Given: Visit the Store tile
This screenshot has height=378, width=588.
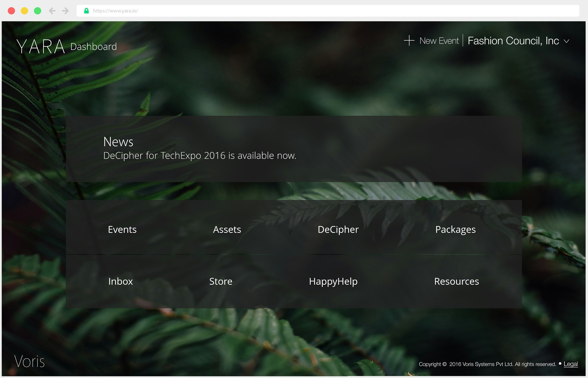Looking at the screenshot, I should 221,281.
